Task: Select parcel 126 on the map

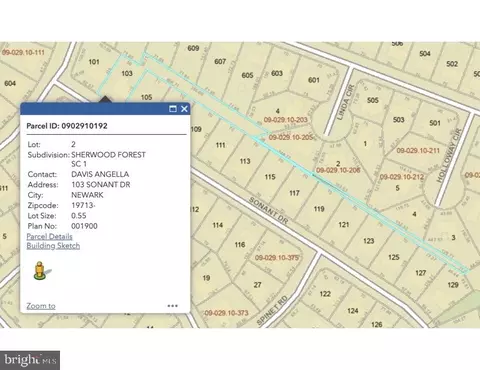Action: (377, 324)
